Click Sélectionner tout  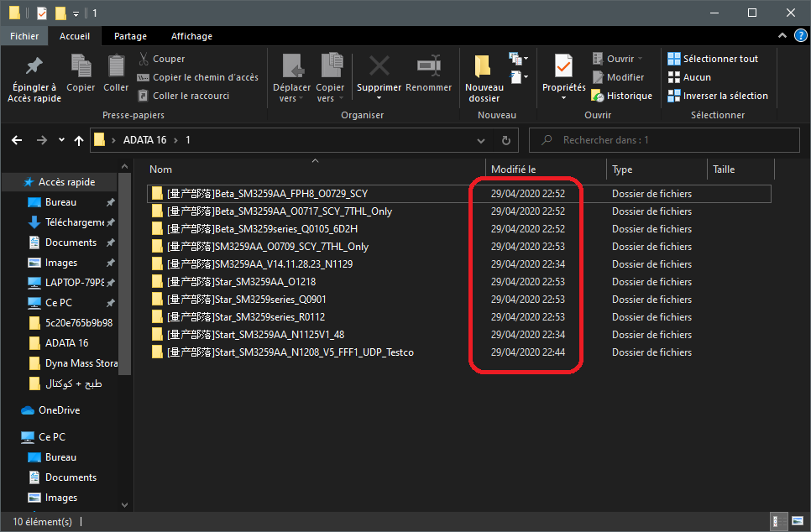click(x=713, y=59)
